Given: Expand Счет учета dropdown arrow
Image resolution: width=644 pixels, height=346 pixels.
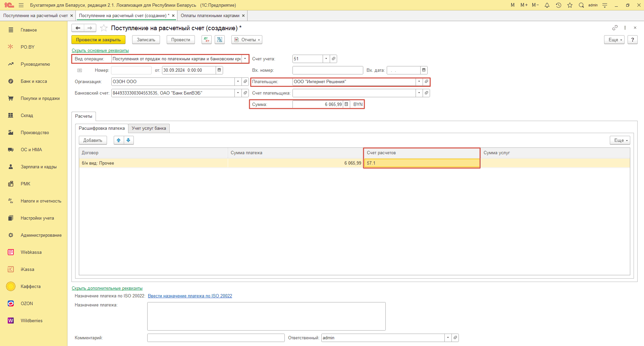Looking at the screenshot, I should point(326,59).
